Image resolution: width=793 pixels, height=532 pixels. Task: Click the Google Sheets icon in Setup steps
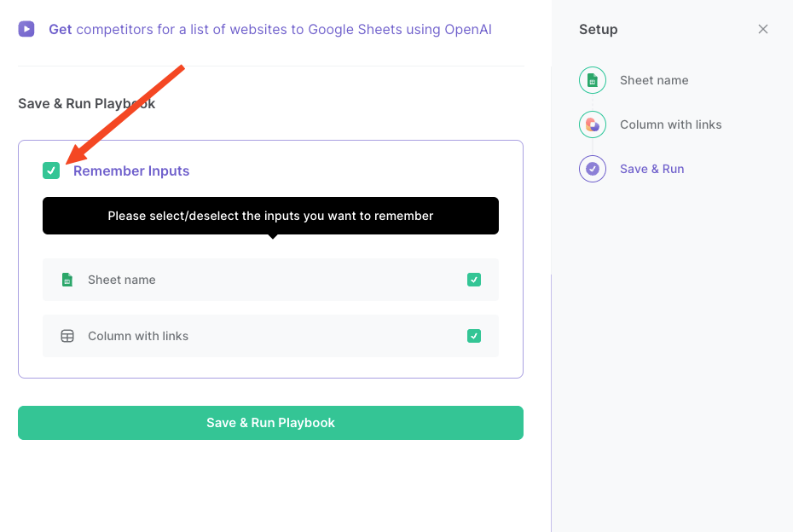[593, 80]
